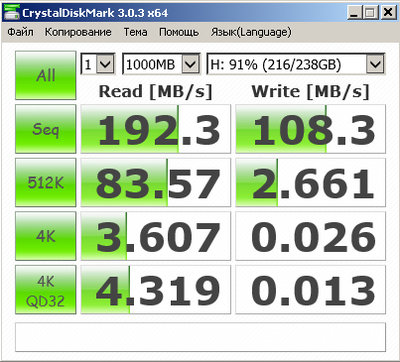Start the 512K random test

coord(46,182)
